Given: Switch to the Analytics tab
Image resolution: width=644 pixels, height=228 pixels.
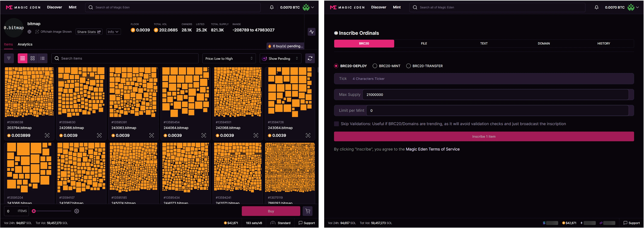Looking at the screenshot, I should [25, 44].
